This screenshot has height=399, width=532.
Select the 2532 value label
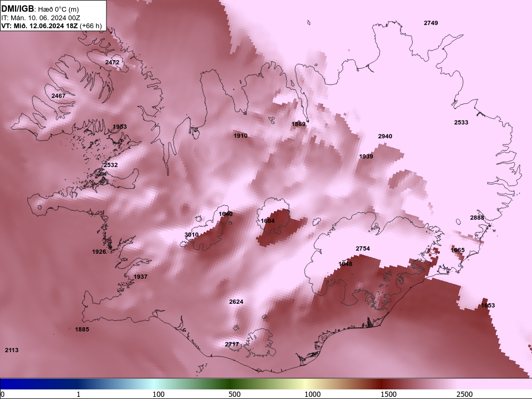[111, 165]
